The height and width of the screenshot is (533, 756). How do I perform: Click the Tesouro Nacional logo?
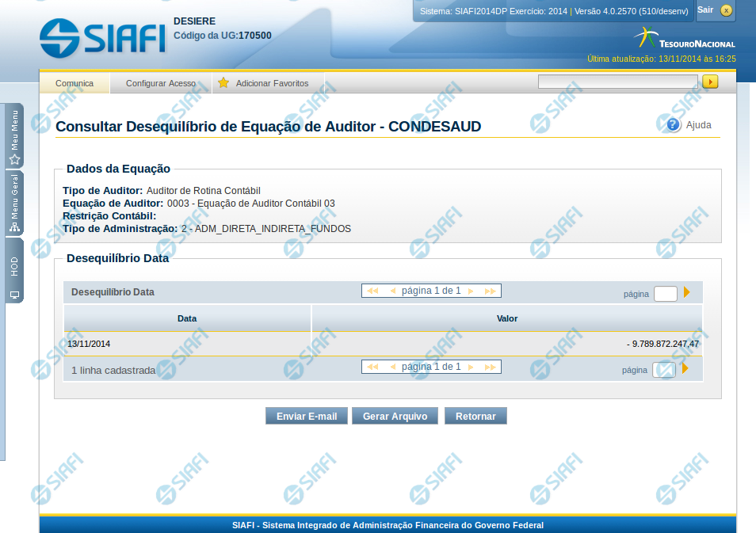pyautogui.click(x=685, y=39)
